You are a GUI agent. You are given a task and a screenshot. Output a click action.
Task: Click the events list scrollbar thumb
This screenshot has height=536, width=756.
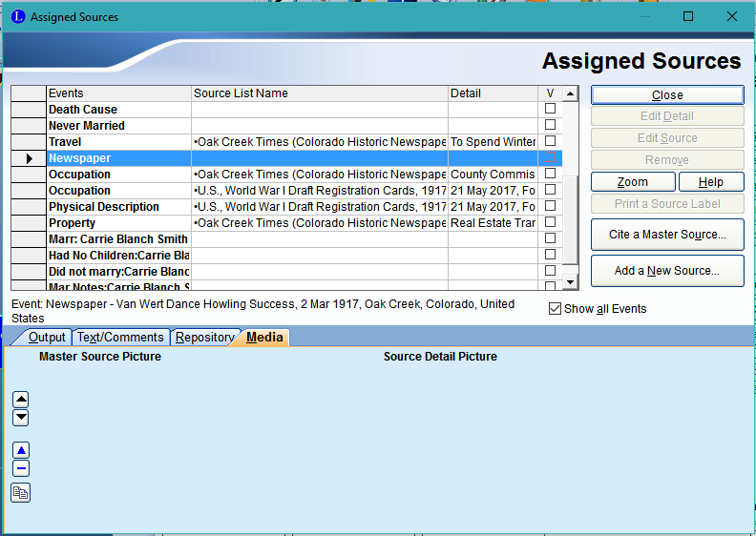[x=571, y=219]
